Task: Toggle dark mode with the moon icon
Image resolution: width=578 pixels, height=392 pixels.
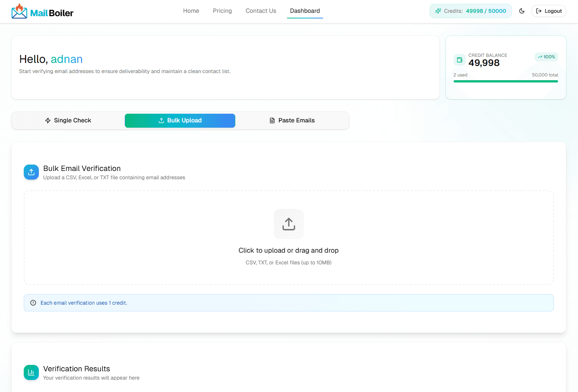Action: point(522,11)
